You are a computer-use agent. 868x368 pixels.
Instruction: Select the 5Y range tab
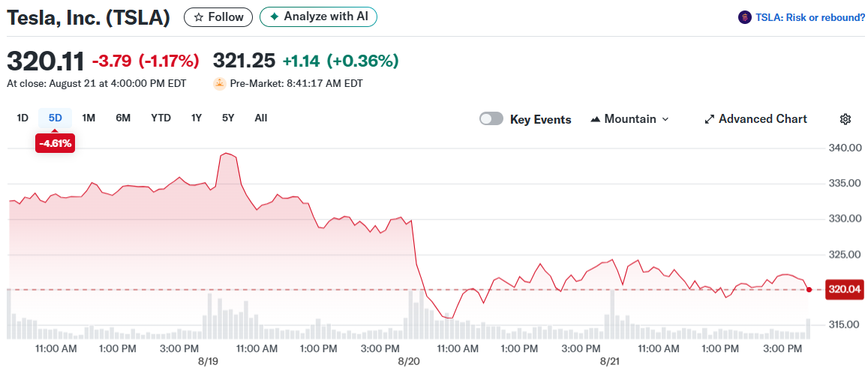click(228, 118)
